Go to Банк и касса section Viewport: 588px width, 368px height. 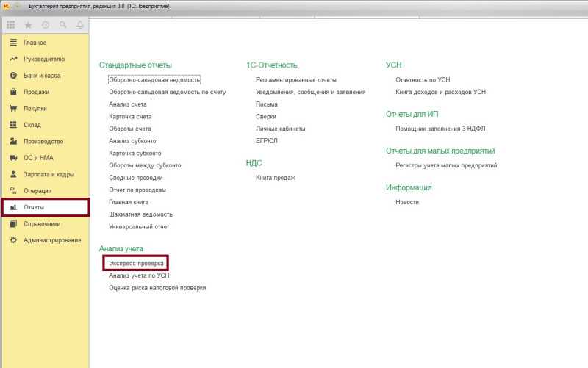point(42,76)
